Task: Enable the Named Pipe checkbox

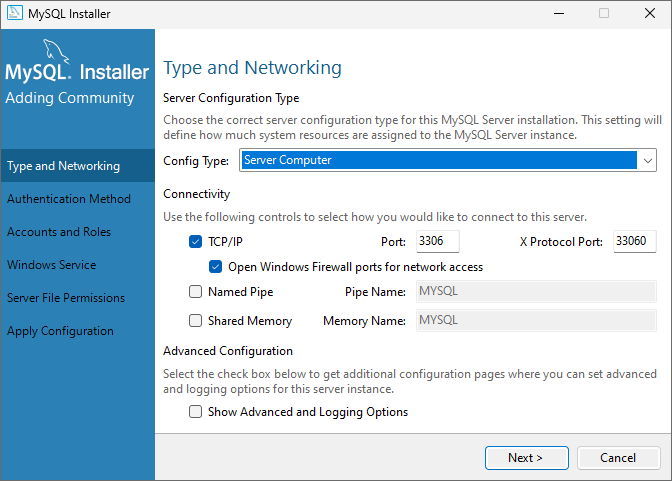Action: click(x=195, y=292)
